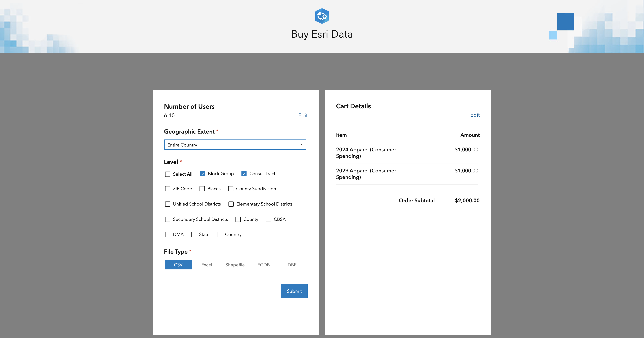Screen dimensions: 644x338
Task: Select Unified School Districts checkbox
Action: (x=167, y=204)
